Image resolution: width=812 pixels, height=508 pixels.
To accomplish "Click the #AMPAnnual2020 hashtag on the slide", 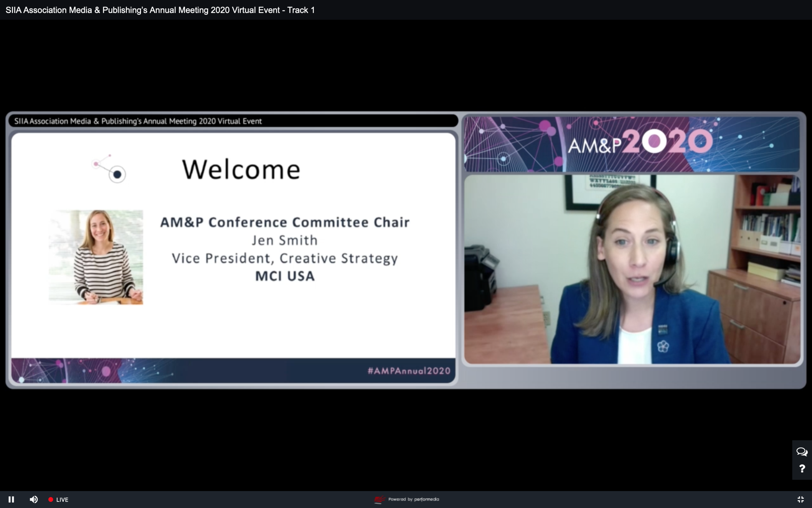I will click(x=409, y=371).
